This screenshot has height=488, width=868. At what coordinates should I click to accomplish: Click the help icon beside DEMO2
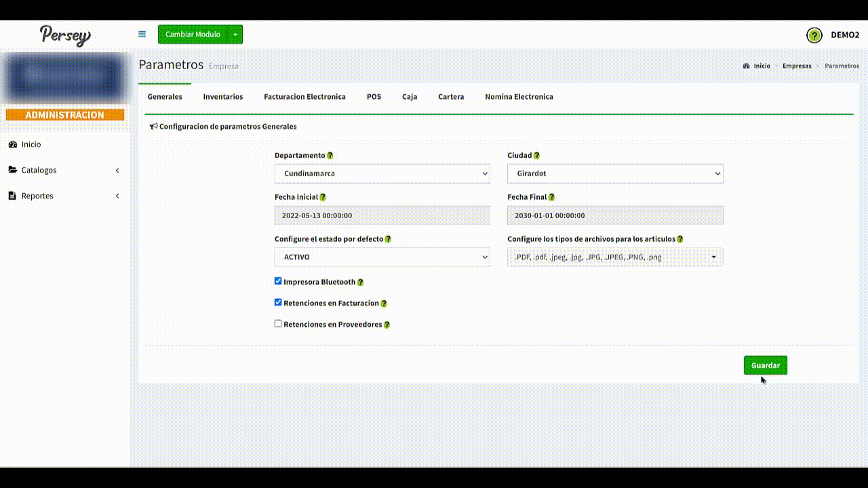click(x=814, y=35)
